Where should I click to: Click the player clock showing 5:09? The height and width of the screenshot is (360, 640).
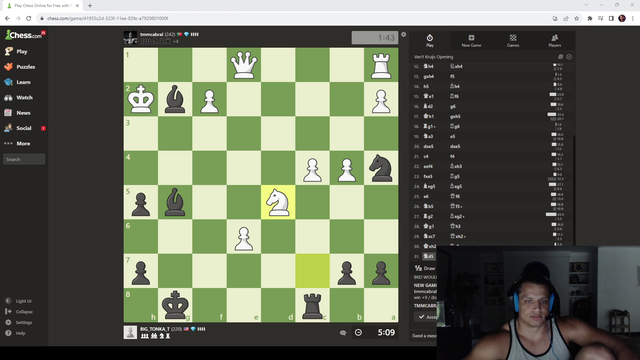point(385,332)
